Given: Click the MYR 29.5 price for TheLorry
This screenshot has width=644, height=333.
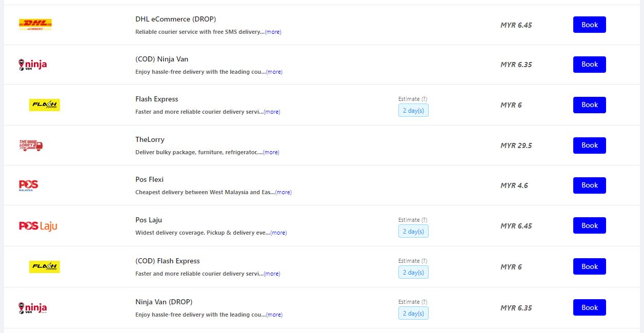Looking at the screenshot, I should pos(516,145).
